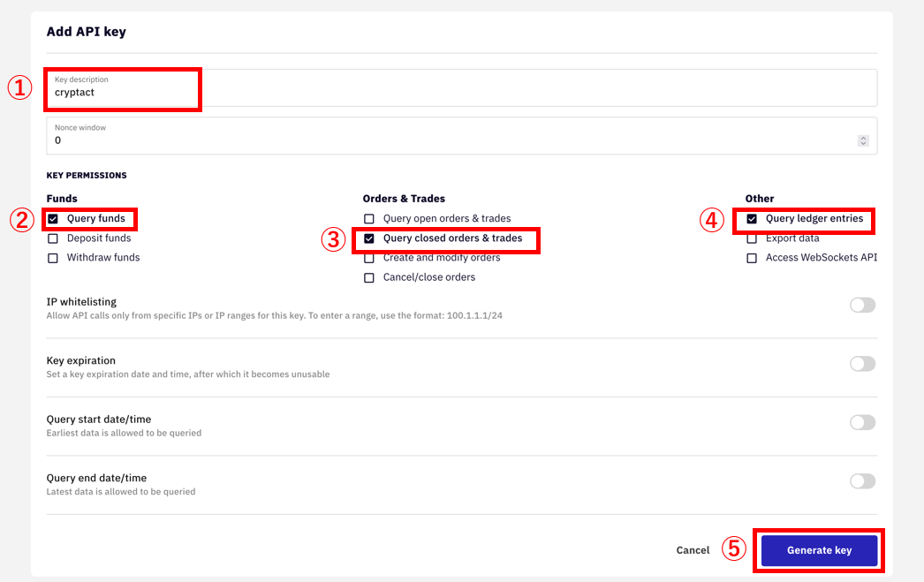Check the Cancel/close orders permission

(368, 276)
